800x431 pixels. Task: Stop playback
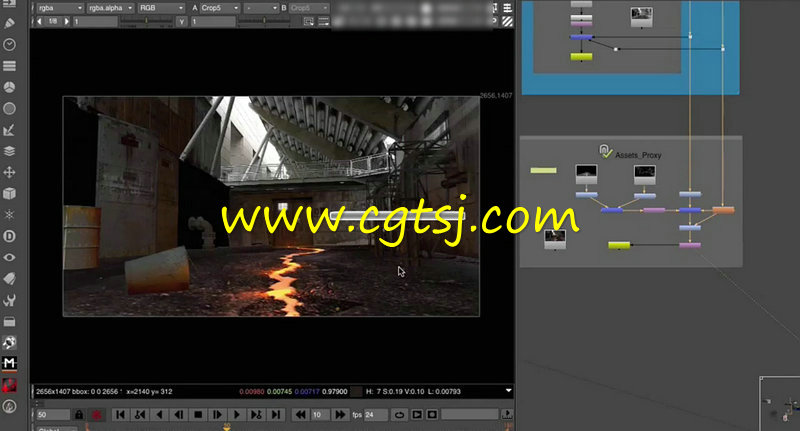click(198, 415)
